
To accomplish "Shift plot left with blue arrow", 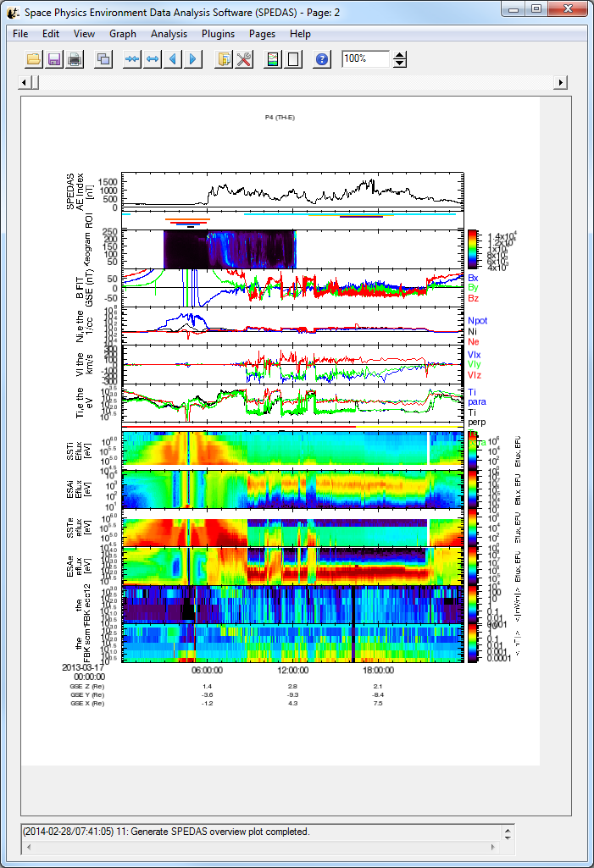I will (173, 59).
